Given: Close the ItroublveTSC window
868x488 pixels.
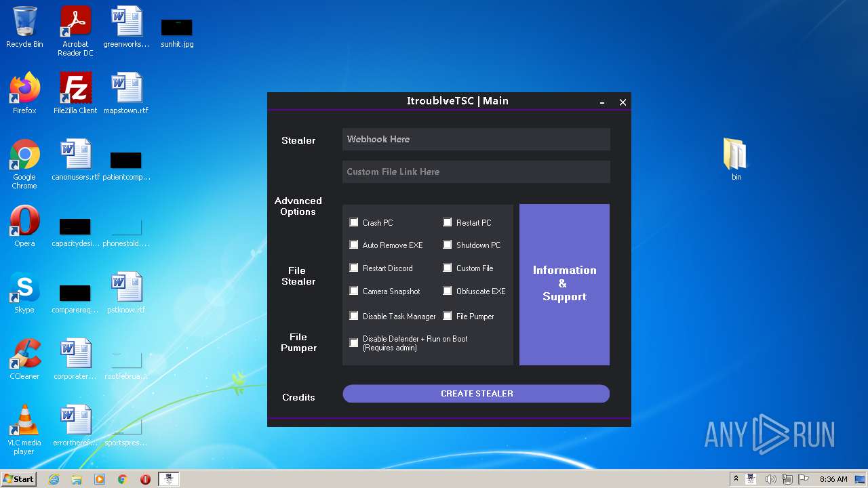Looking at the screenshot, I should tap(623, 102).
